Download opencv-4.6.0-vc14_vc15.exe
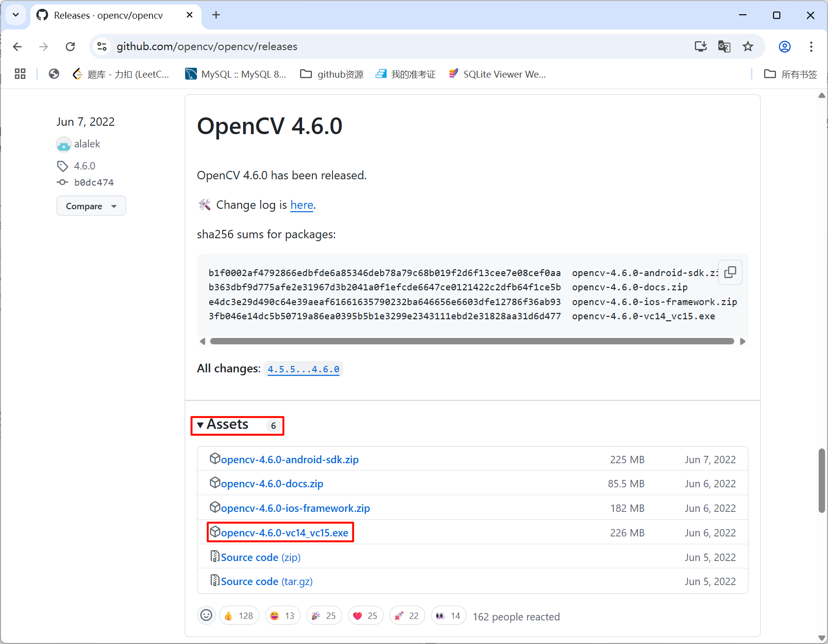This screenshot has height=644, width=828. (284, 532)
